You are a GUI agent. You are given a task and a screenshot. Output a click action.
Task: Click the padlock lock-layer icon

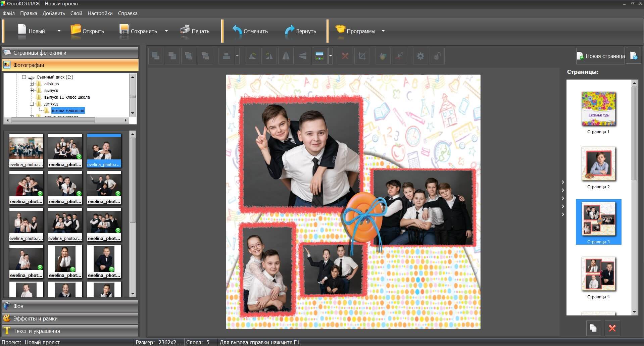click(x=437, y=56)
